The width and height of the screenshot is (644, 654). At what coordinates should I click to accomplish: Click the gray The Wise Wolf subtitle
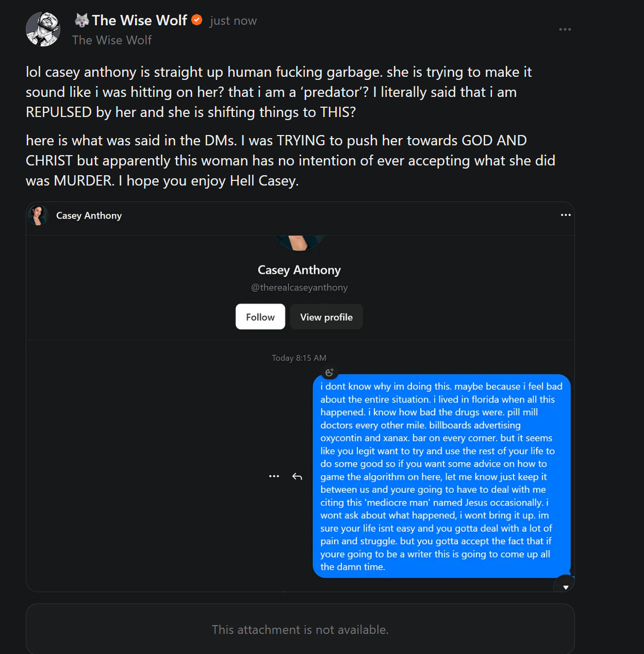point(112,40)
